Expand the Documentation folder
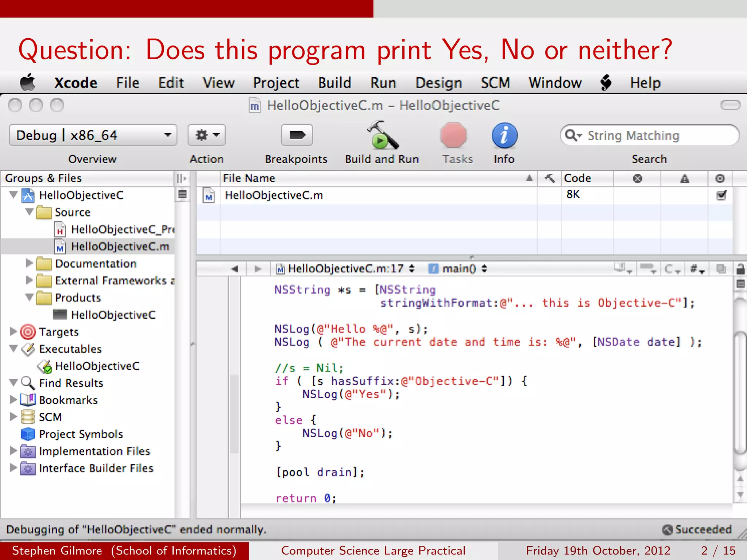Viewport: 747px width, 560px height. coord(29,263)
